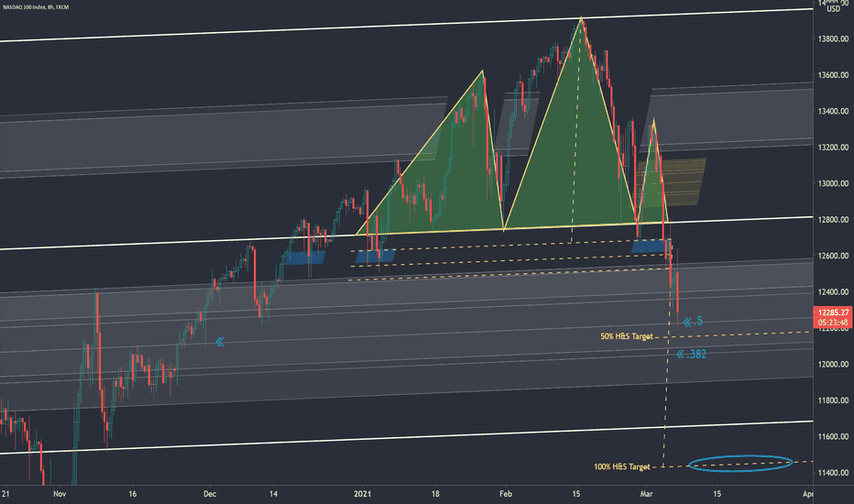
Task: Click the 12600.00 price axis label
Action: pos(833,256)
